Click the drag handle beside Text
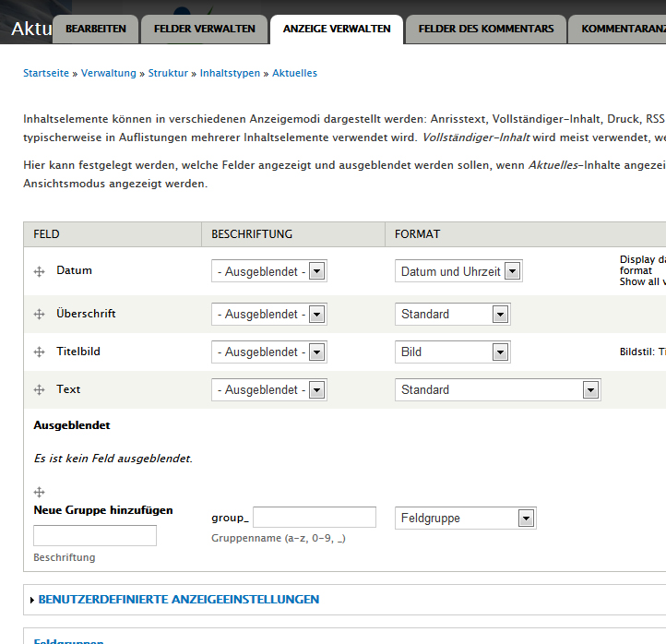The height and width of the screenshot is (644, 666). click(x=40, y=390)
